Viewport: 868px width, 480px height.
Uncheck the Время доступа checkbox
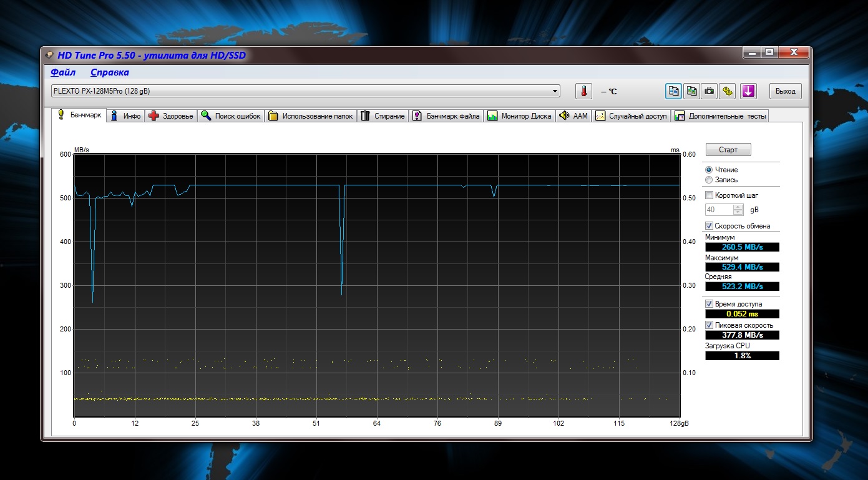click(709, 304)
